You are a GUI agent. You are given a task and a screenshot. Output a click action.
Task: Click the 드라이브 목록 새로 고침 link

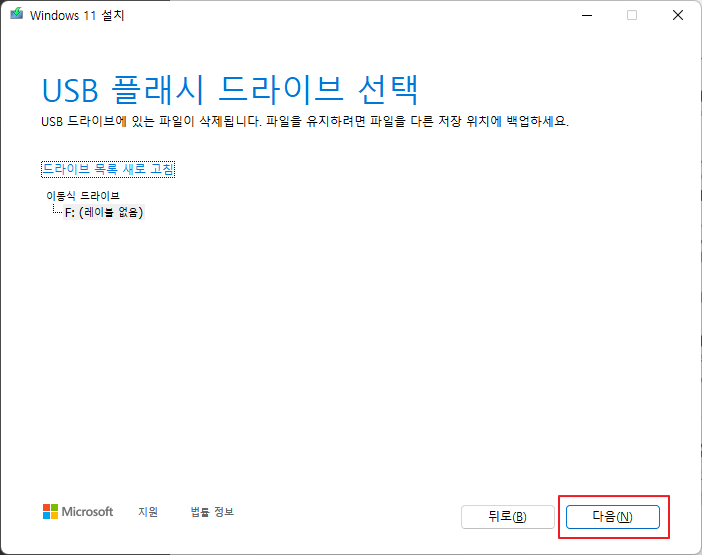[108, 169]
